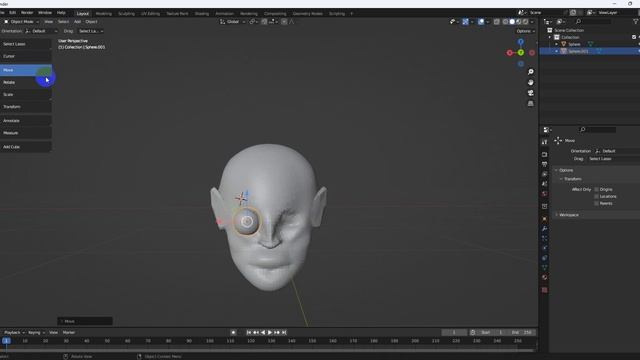Viewport: 640px width, 360px height.
Task: Click the outliner search field
Action: (593, 21)
